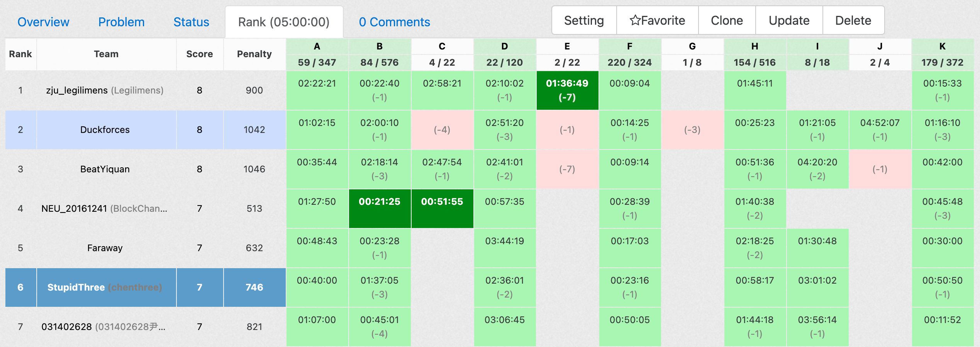Image resolution: width=980 pixels, height=347 pixels.
Task: Click the Setting button
Action: click(584, 20)
